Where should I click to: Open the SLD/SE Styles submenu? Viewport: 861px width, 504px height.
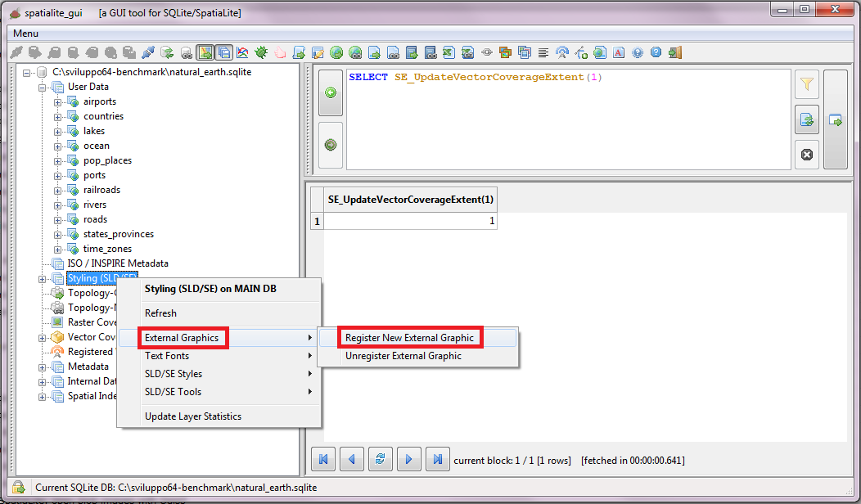click(x=219, y=374)
